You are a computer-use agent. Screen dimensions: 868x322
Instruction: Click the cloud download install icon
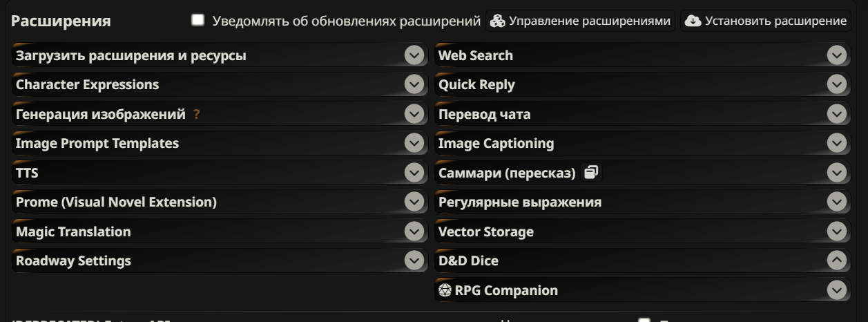[693, 21]
